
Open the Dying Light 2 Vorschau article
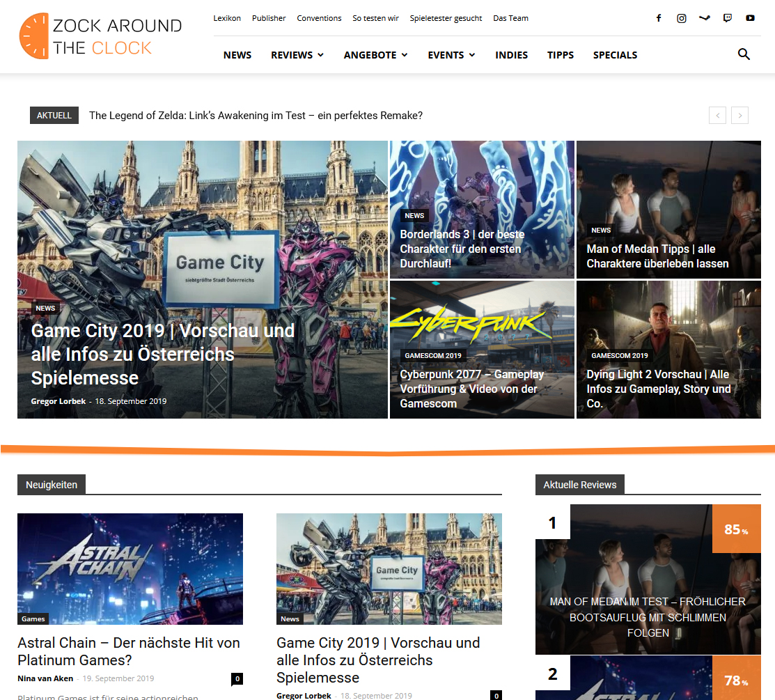click(658, 389)
